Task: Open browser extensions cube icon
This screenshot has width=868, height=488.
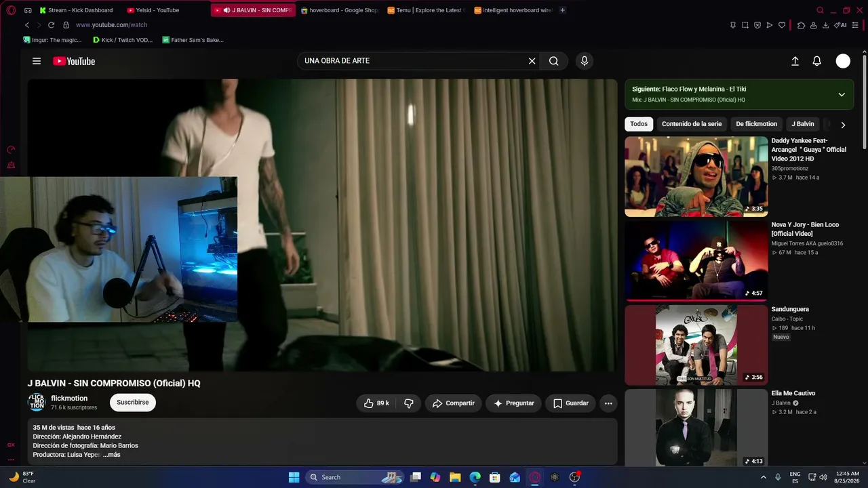Action: 801,25
